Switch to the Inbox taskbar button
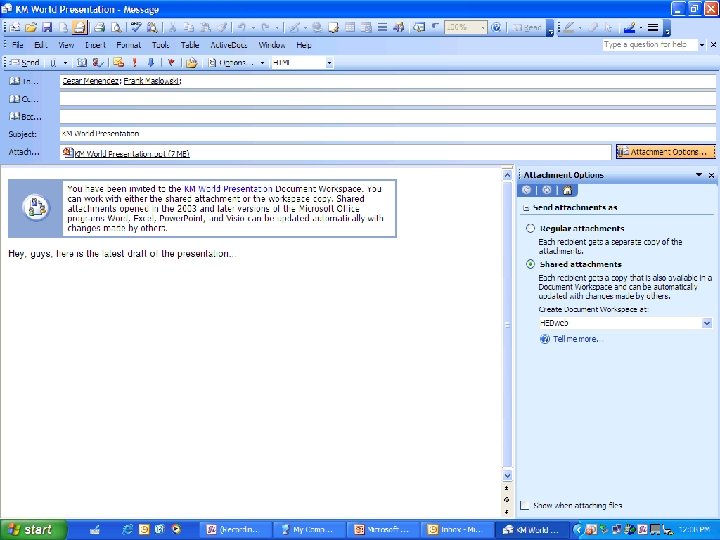Image resolution: width=720 pixels, height=540 pixels. 457,529
